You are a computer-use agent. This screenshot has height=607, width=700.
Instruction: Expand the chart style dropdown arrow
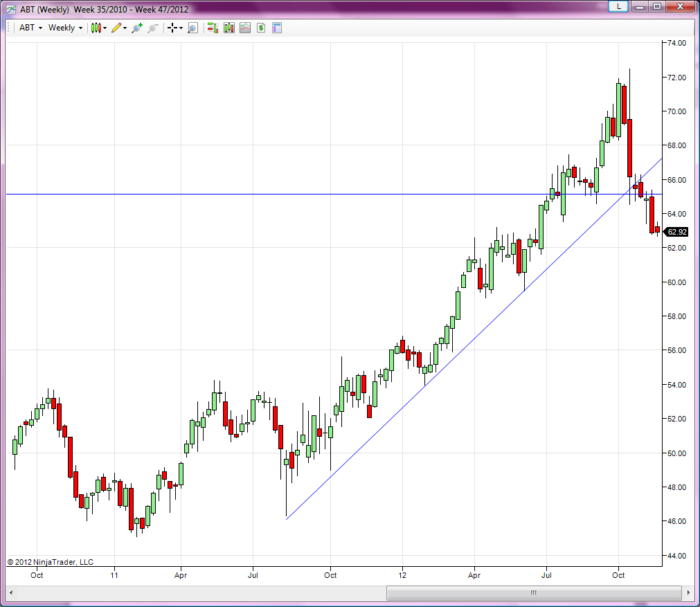point(104,28)
